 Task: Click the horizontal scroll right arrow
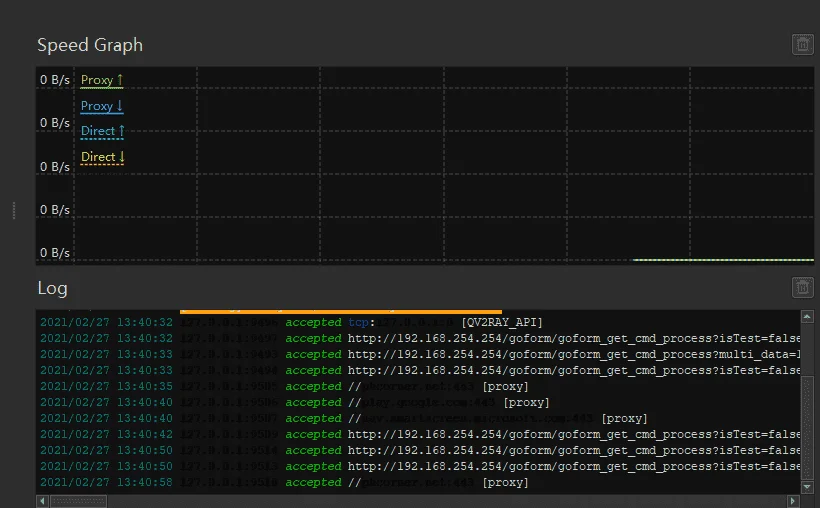coord(793,501)
